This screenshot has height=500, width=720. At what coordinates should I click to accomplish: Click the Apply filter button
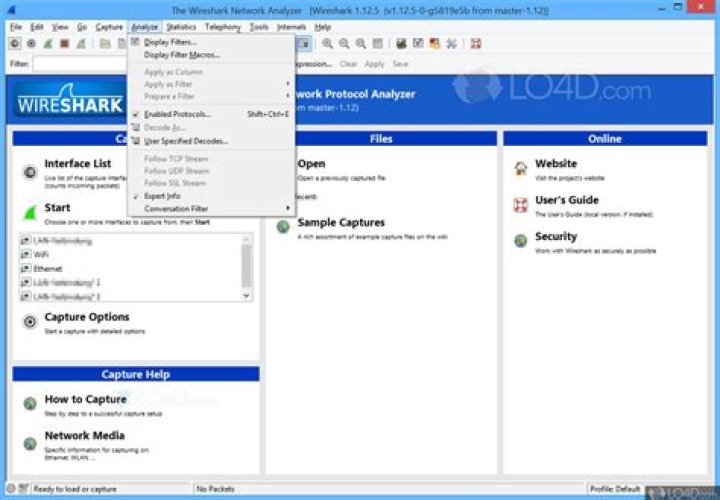(374, 64)
